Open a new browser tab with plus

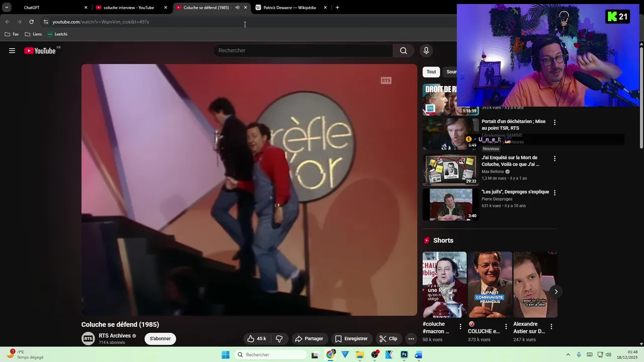point(337,8)
